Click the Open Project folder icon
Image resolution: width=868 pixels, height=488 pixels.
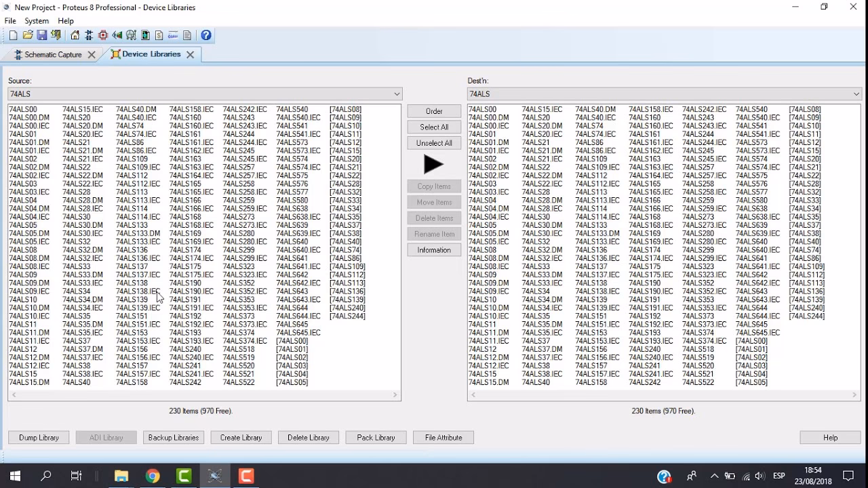[x=28, y=35]
